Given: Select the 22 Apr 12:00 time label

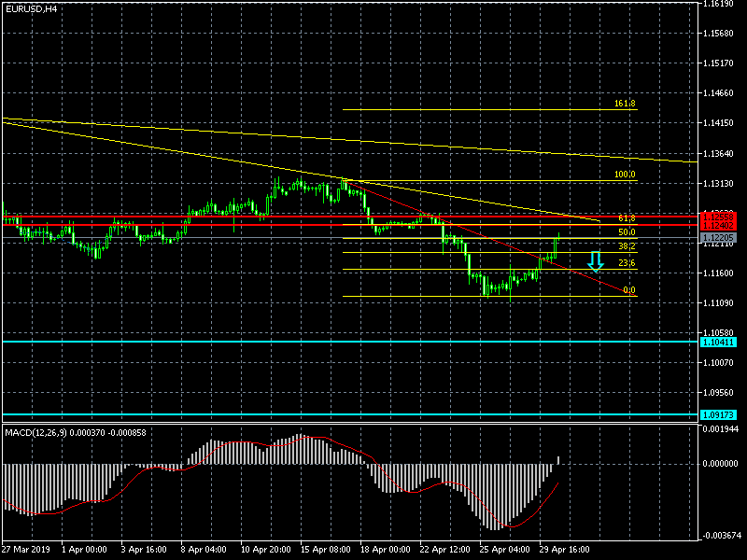Looking at the screenshot, I should coord(444,550).
